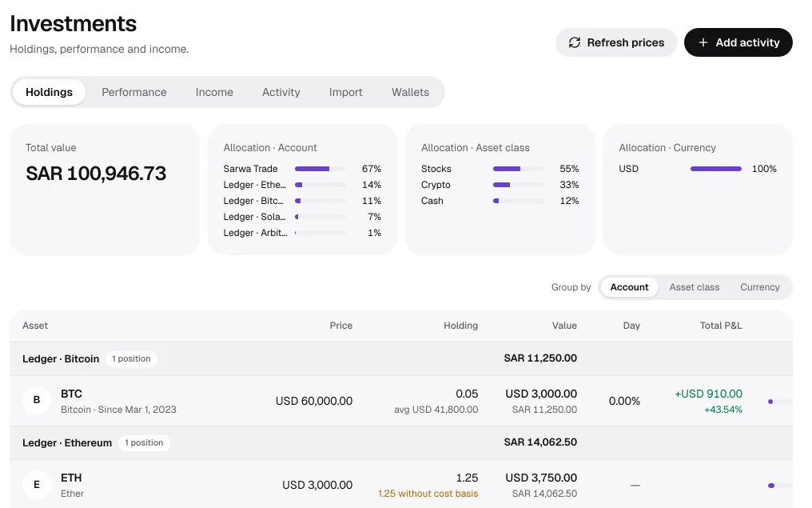Click the Add activity button
The height and width of the screenshot is (508, 812).
pyautogui.click(x=738, y=42)
